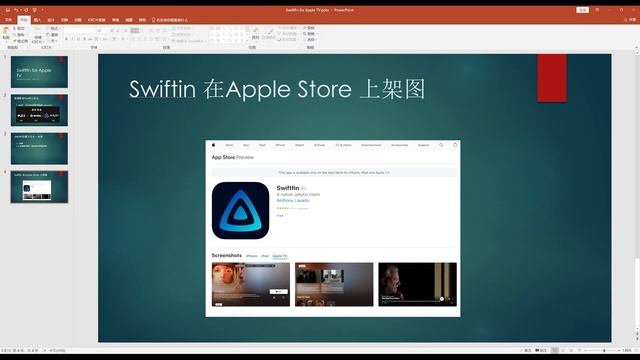Toggle italic formatting
The height and width of the screenshot is (360, 640).
(72, 39)
